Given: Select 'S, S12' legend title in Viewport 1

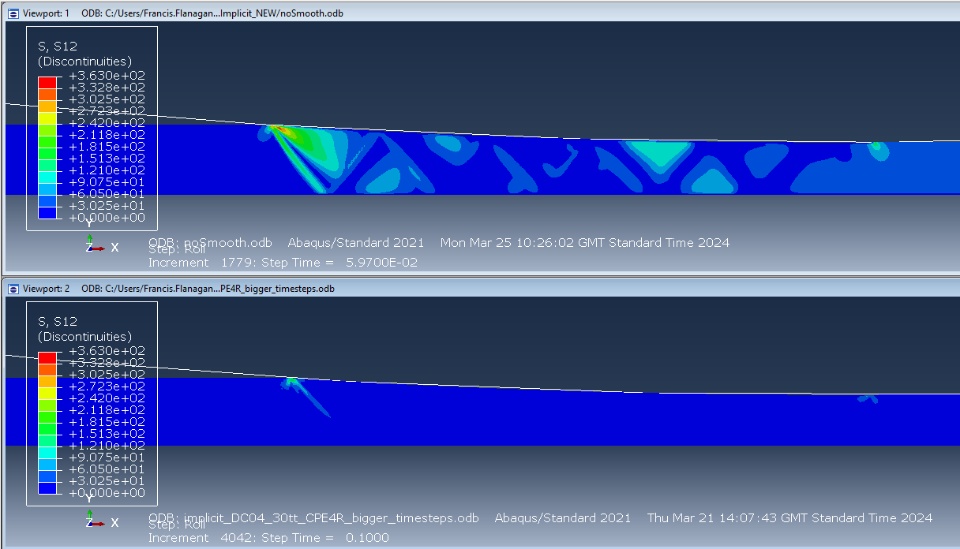Looking at the screenshot, I should pyautogui.click(x=58, y=47).
